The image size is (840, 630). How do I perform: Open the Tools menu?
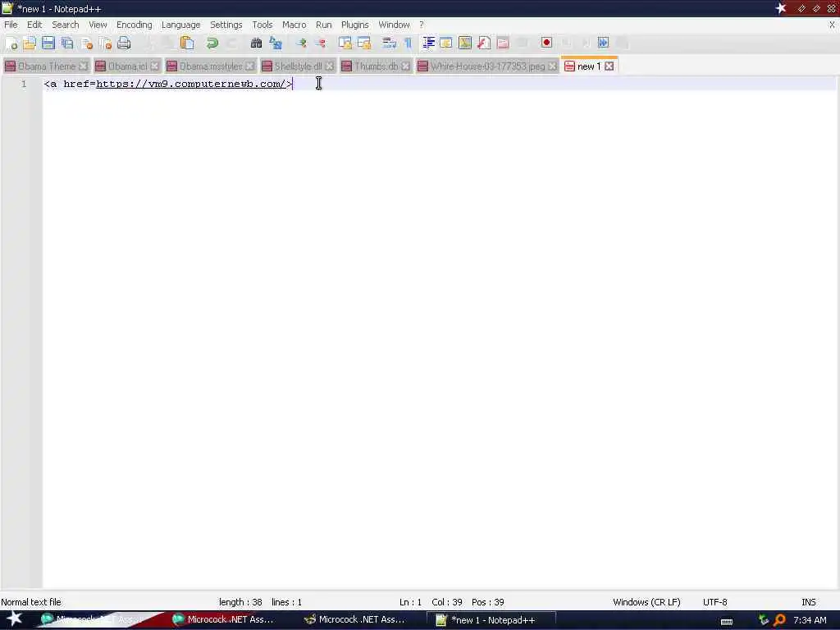[x=262, y=25]
